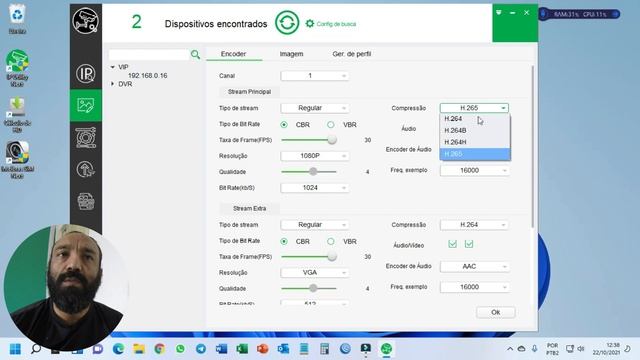Open Stream Principal Tipo de stream dropdown

(x=315, y=108)
